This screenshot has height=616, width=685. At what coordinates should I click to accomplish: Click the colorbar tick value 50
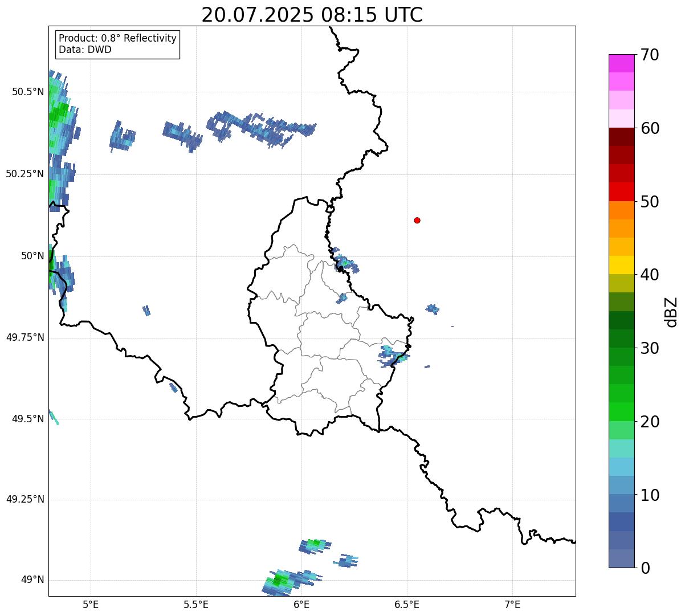(x=650, y=202)
